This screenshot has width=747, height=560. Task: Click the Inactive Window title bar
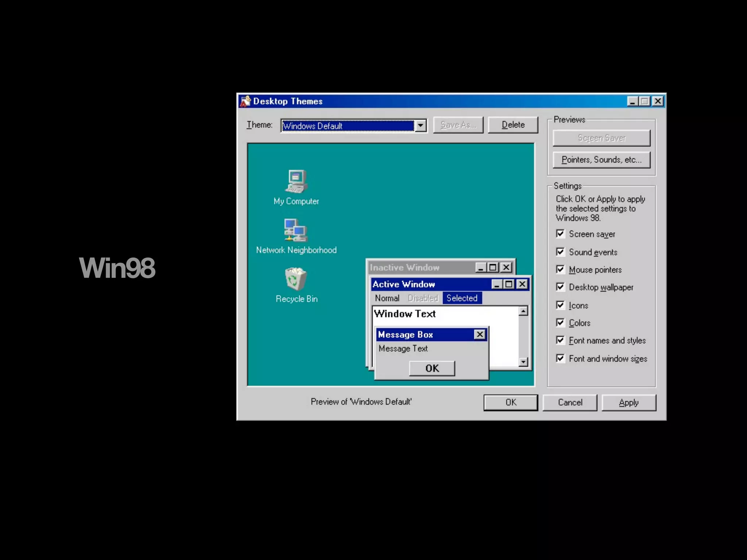pos(441,268)
